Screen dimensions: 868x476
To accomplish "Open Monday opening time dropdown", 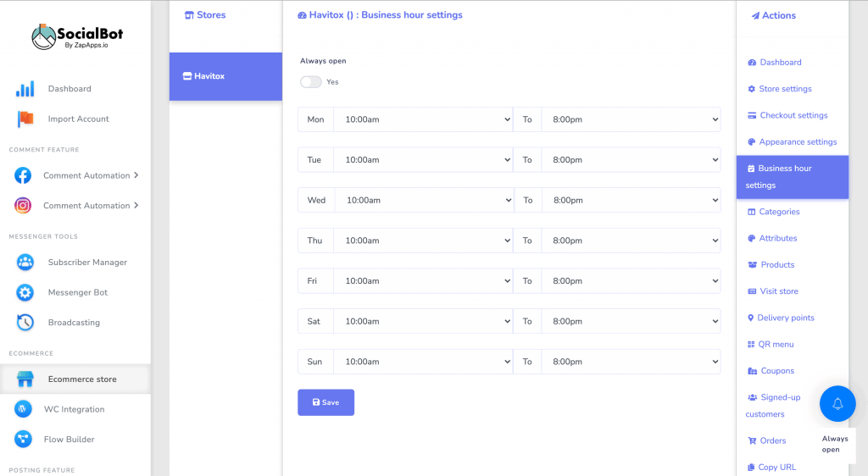I will [x=423, y=119].
